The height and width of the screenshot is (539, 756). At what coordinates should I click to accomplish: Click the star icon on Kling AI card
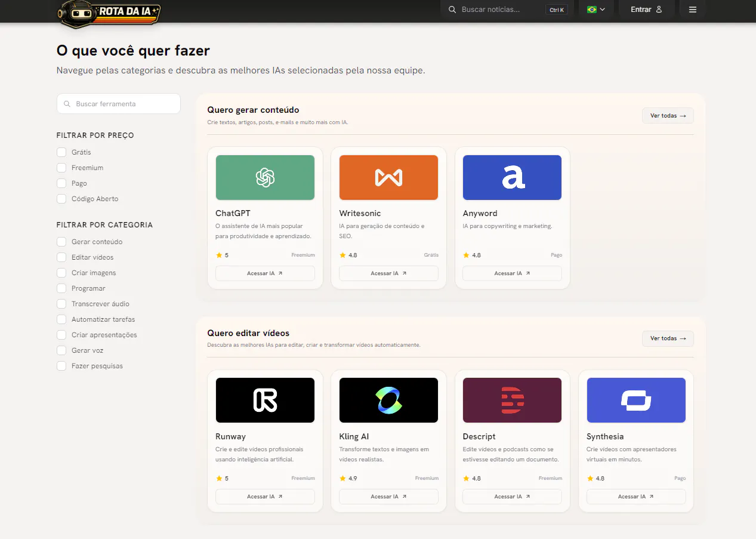(342, 478)
